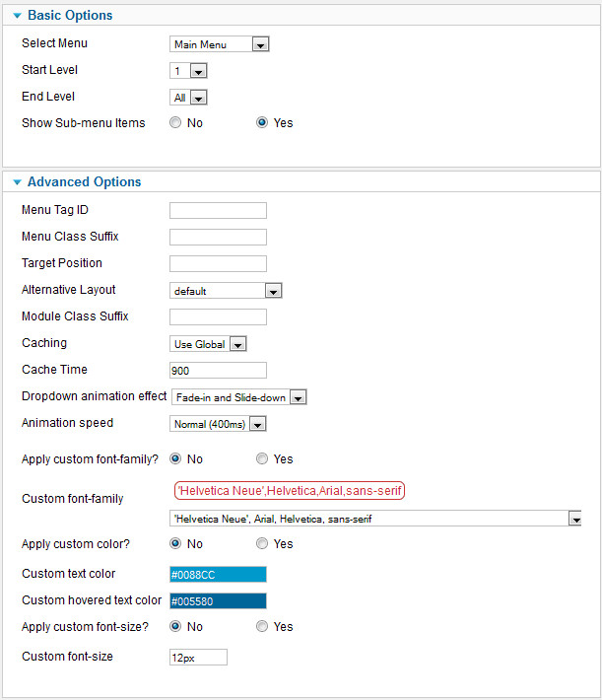
Task: Select Yes for Show Sub-menu Items
Action: (x=262, y=123)
